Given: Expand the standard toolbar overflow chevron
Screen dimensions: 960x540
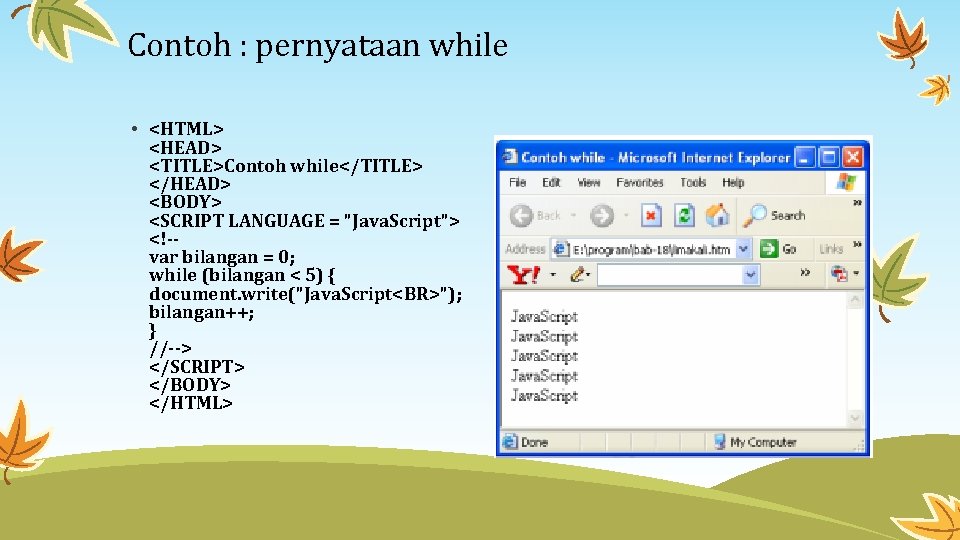Looking at the screenshot, I should pos(857,203).
